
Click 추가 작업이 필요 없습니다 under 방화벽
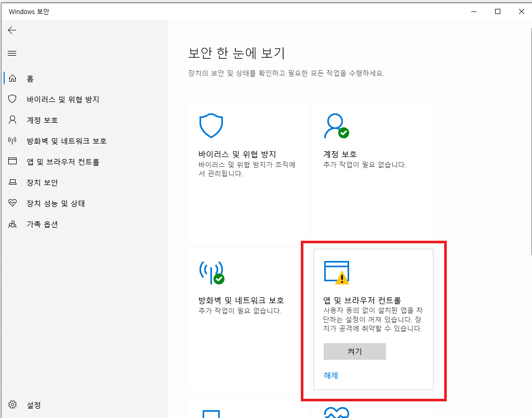[240, 311]
